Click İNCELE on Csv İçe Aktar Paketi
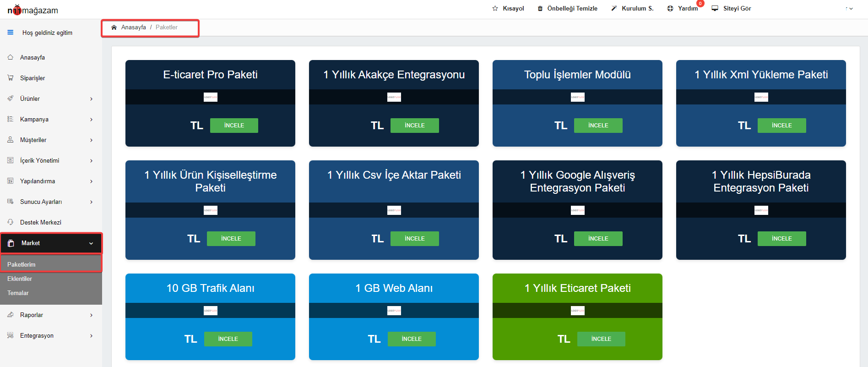Image resolution: width=868 pixels, height=367 pixels. pos(415,239)
